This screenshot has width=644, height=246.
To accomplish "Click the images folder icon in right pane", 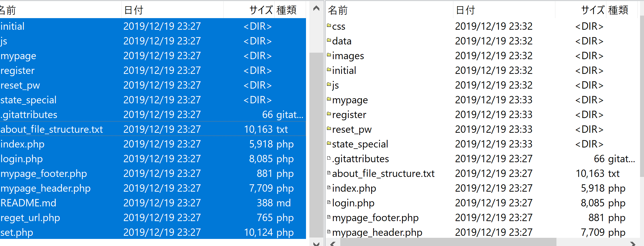I will pyautogui.click(x=329, y=55).
